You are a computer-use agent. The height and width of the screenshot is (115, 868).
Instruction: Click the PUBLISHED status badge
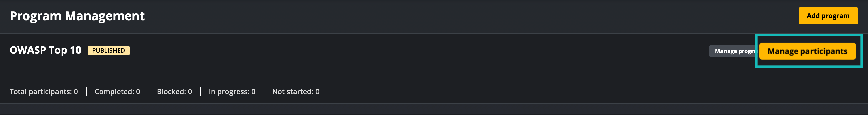click(108, 51)
